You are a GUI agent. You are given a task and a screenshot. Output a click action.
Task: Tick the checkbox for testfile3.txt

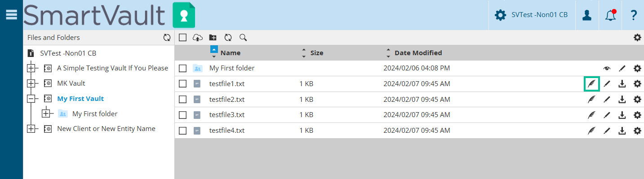pyautogui.click(x=182, y=114)
